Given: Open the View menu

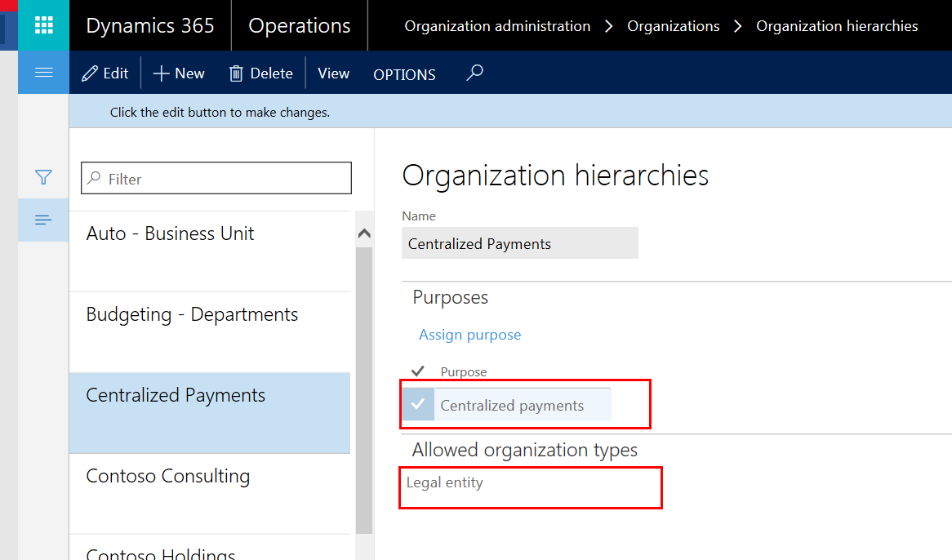Looking at the screenshot, I should pyautogui.click(x=333, y=73).
